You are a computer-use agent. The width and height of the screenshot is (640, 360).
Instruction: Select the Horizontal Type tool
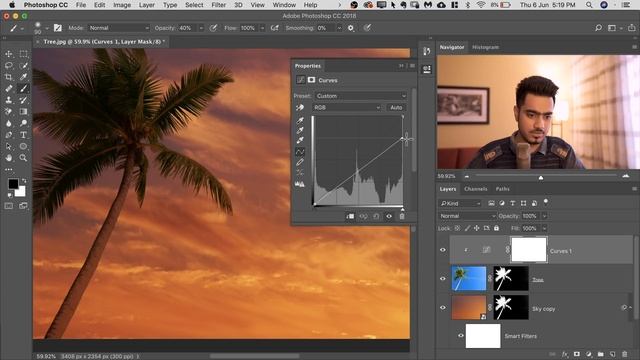[x=23, y=135]
